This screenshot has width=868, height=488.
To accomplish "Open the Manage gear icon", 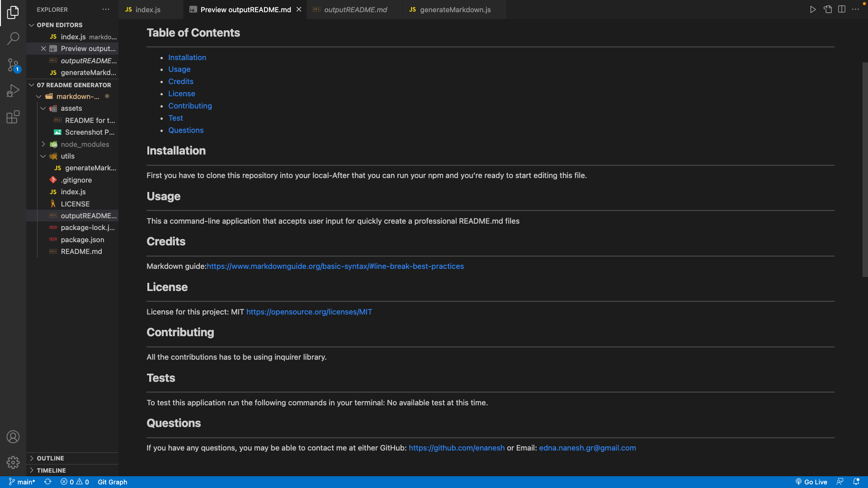I will point(13,462).
